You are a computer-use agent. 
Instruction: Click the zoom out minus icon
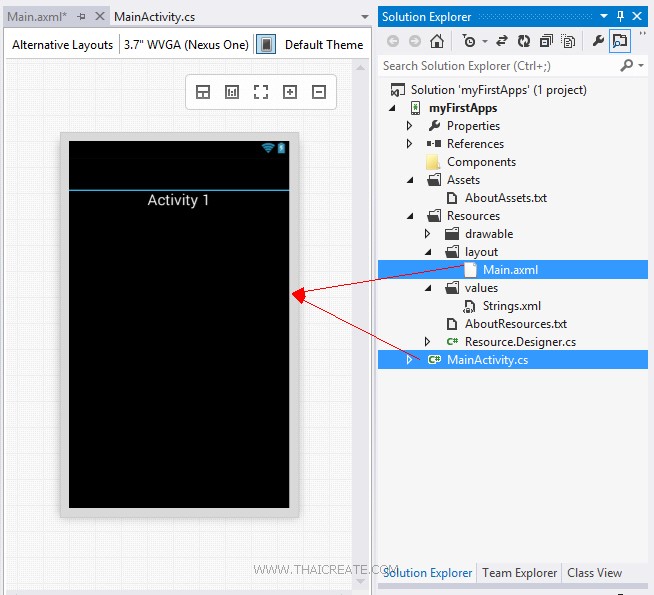(319, 92)
